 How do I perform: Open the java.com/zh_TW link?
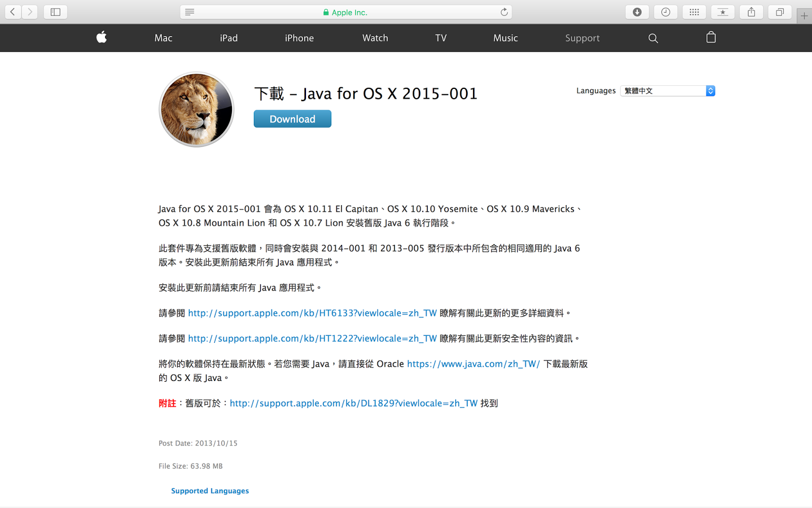473,364
